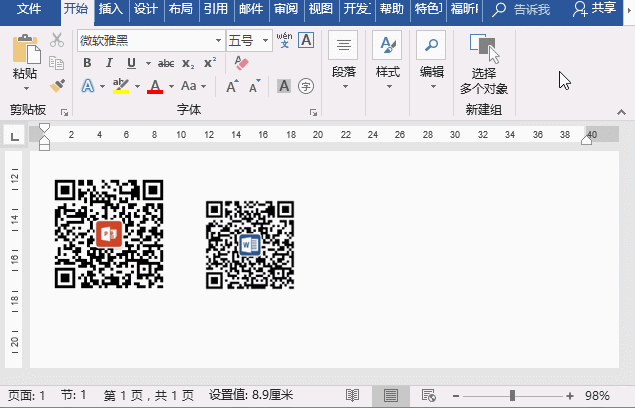
Task: Select the Format Painter brush
Action: 57,85
